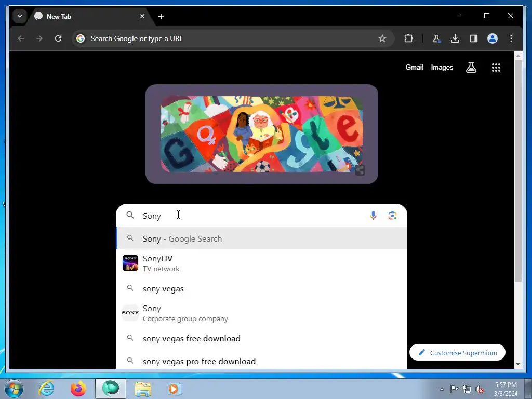
Task: Focus the address bar URL field
Action: click(232, 38)
